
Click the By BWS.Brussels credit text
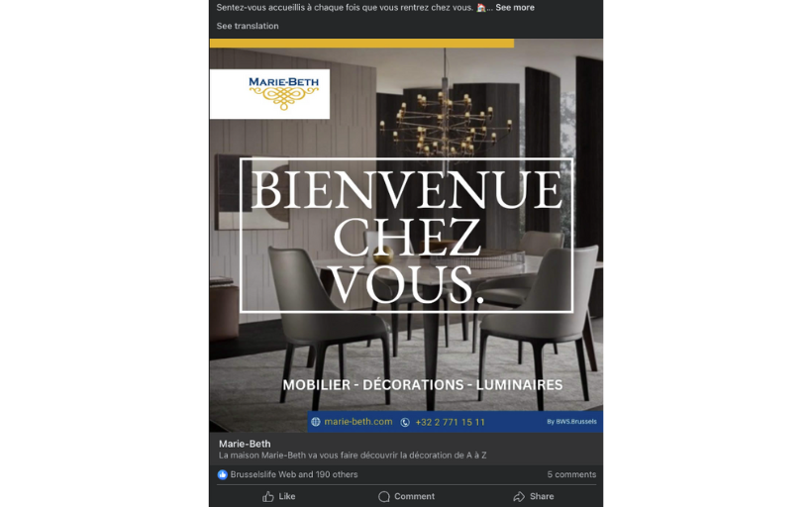(571, 422)
